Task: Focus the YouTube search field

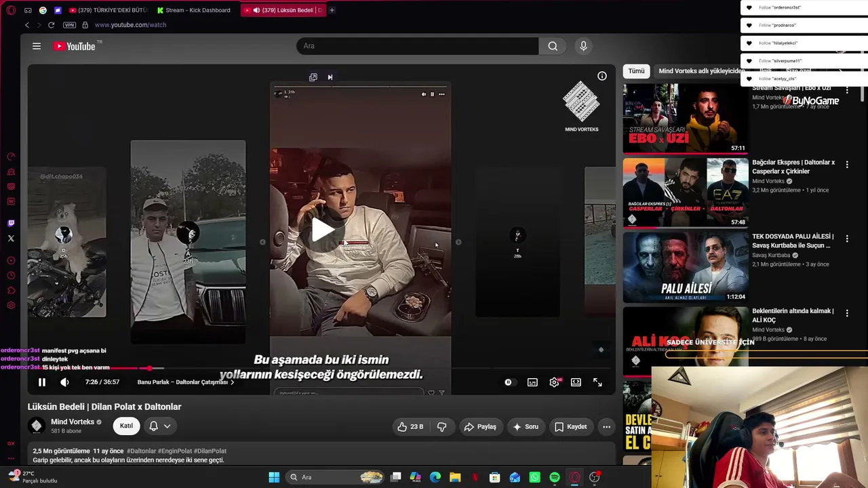Action: [417, 46]
